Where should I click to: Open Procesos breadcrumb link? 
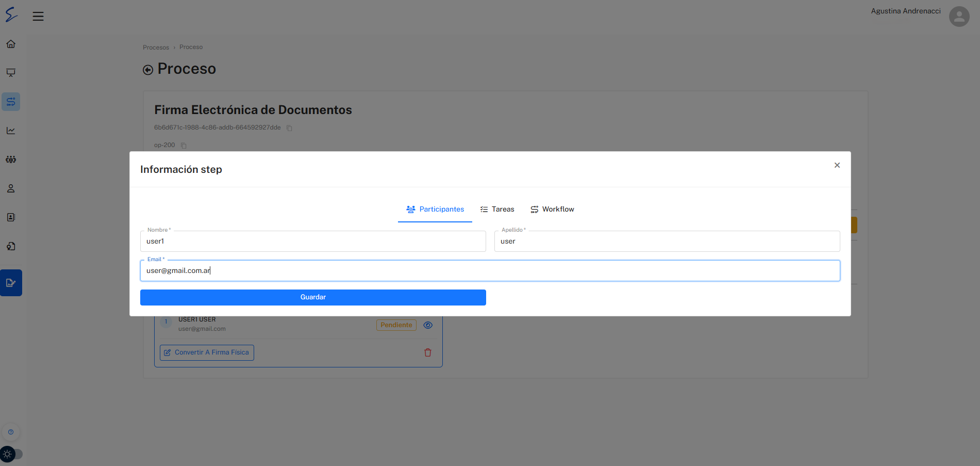156,47
